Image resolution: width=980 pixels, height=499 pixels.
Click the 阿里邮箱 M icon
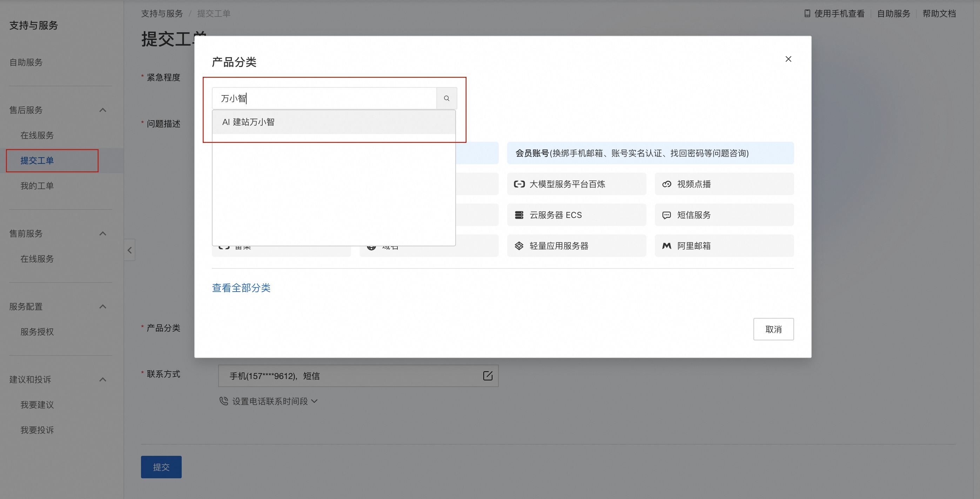(x=666, y=246)
